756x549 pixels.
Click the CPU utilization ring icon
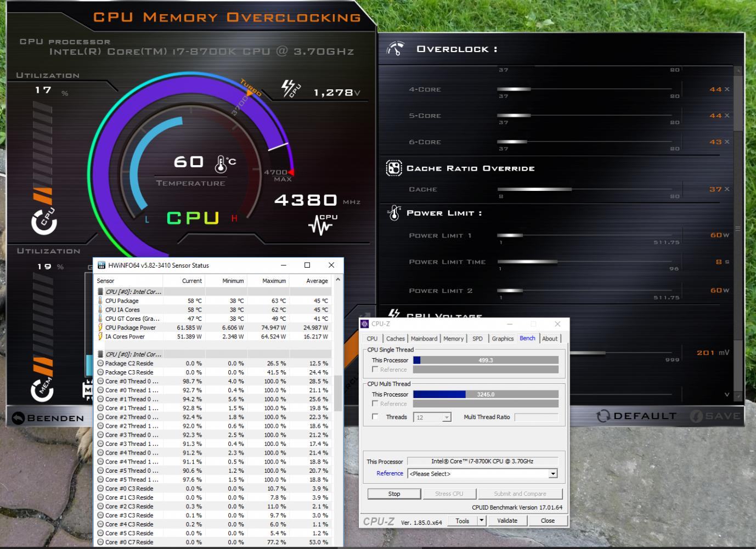click(x=43, y=221)
